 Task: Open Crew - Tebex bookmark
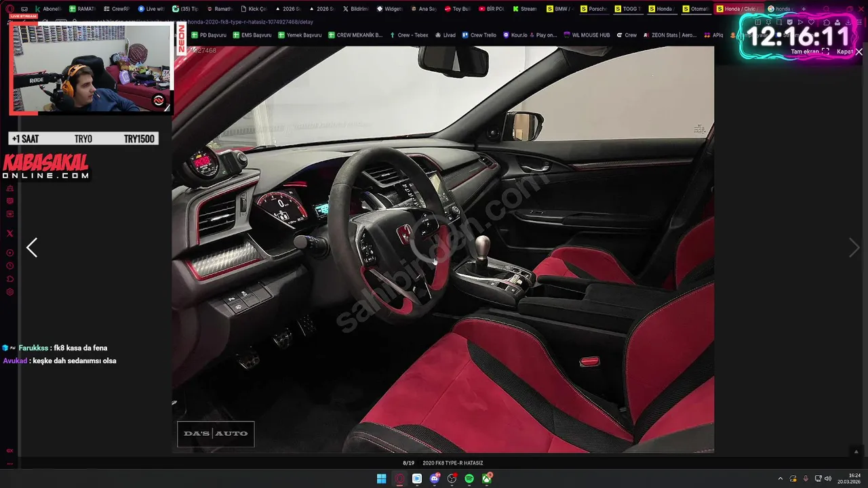[409, 35]
